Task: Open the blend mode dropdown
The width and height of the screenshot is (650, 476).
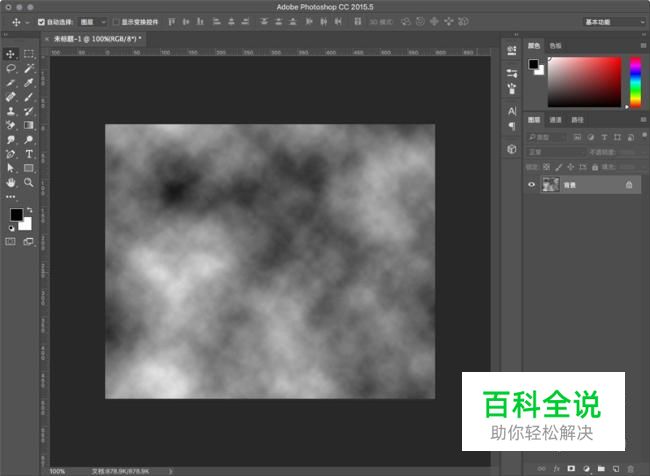Action: [555, 152]
